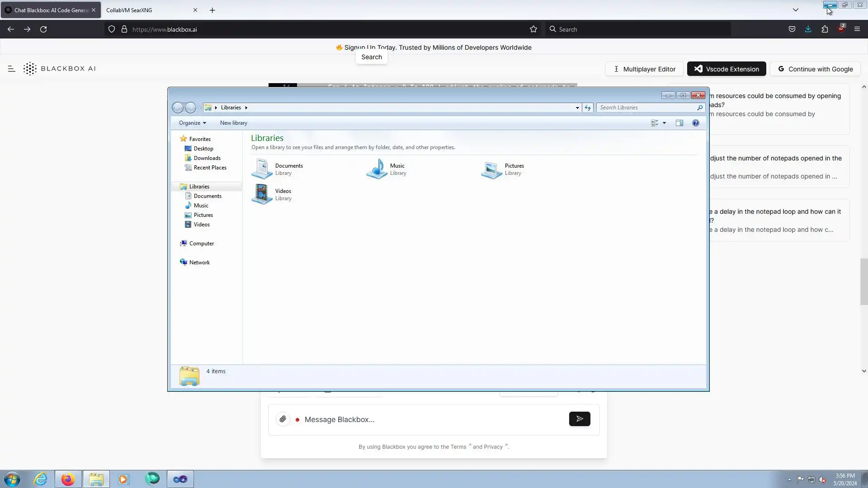Open the address bar history dropdown
868x488 pixels.
pos(577,108)
